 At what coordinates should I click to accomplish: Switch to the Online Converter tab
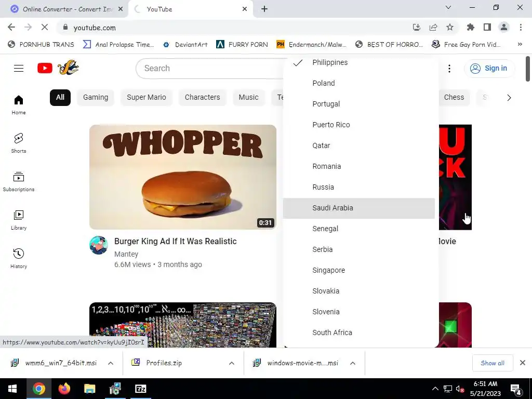coord(64,9)
